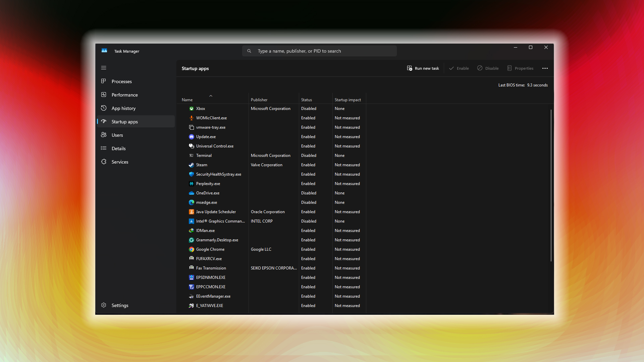Screen dimensions: 644x362
Task: Click the Properties button
Action: [x=520, y=68]
